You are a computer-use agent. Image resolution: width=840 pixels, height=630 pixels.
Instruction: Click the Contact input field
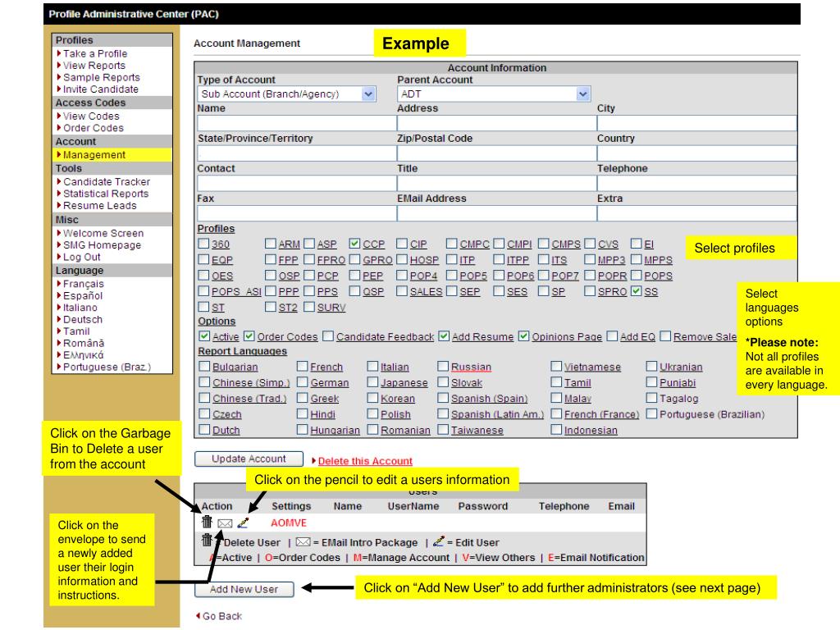(x=297, y=183)
